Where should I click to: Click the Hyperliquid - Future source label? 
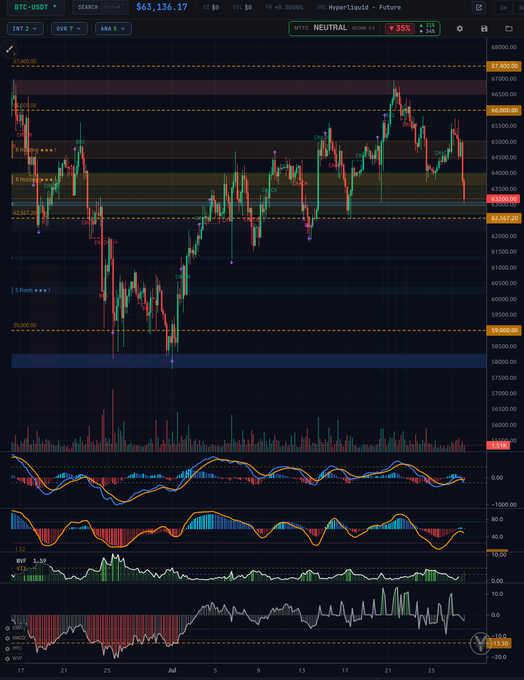coord(364,7)
